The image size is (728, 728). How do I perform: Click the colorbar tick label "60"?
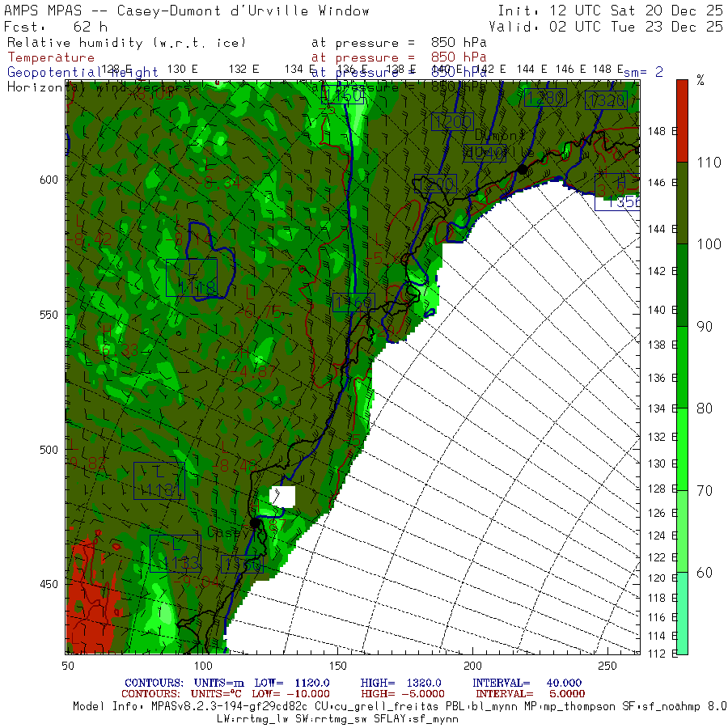[705, 572]
